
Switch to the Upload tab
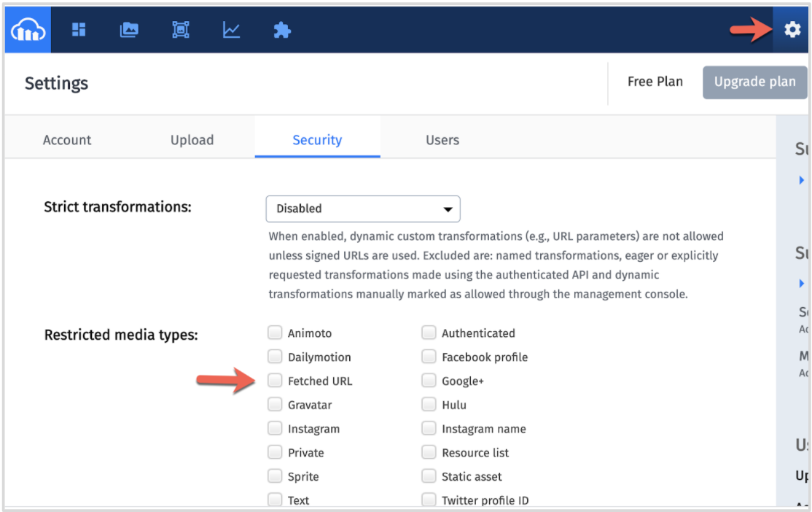point(192,140)
